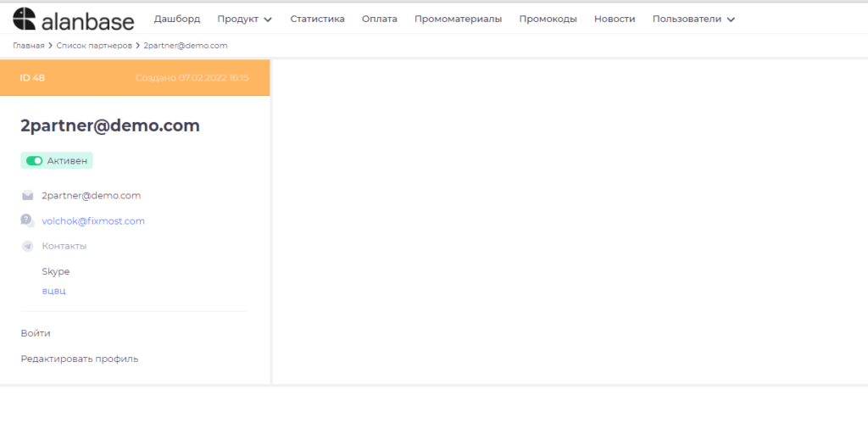Open the Промоматериалы section
Screen dimensions: 868x423
pyautogui.click(x=459, y=19)
